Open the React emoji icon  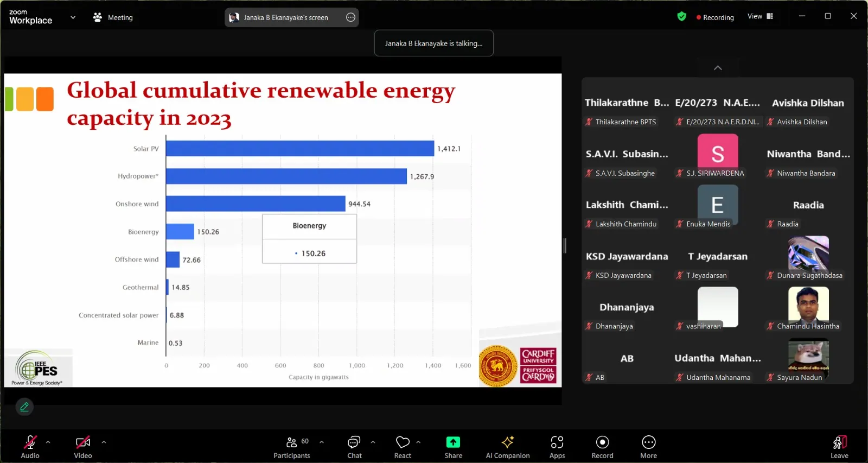point(403,442)
